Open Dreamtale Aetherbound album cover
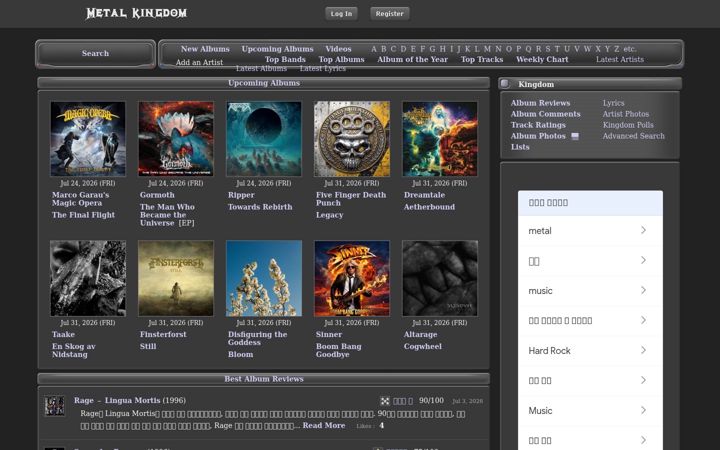Viewport: 720px width, 450px height. pos(440,139)
